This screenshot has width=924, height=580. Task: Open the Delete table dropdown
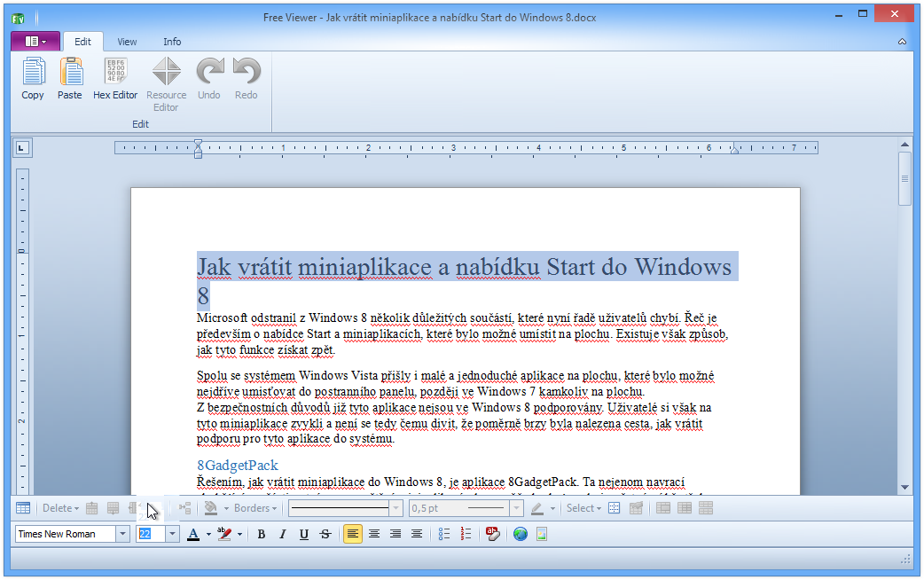(60, 508)
